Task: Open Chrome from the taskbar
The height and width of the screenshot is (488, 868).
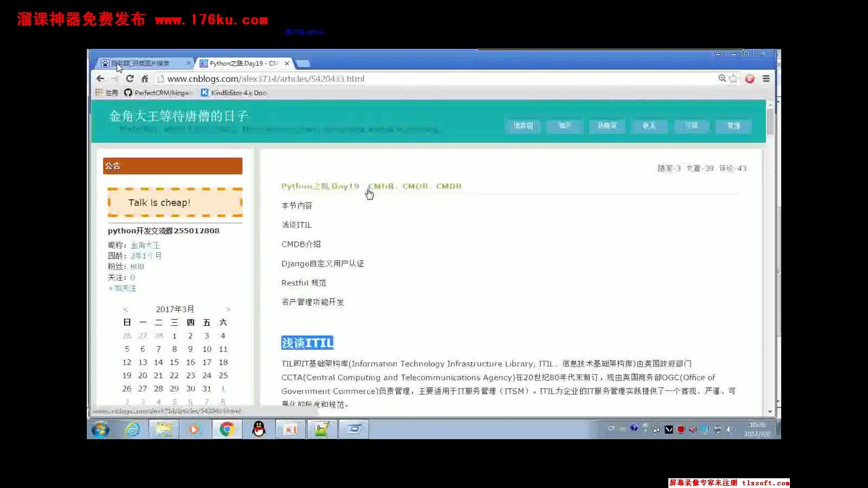Action: [x=227, y=429]
